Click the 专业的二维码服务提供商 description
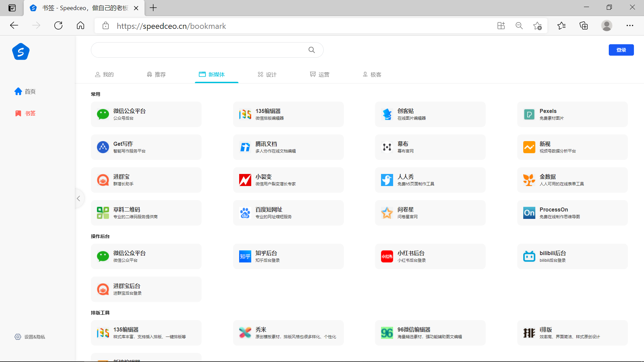The image size is (644, 362). (x=136, y=217)
